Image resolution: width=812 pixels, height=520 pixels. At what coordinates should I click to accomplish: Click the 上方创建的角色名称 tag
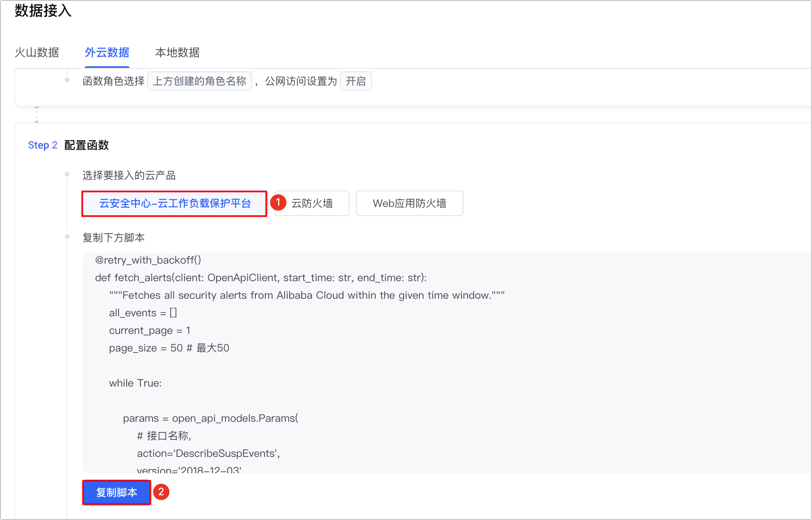[199, 81]
